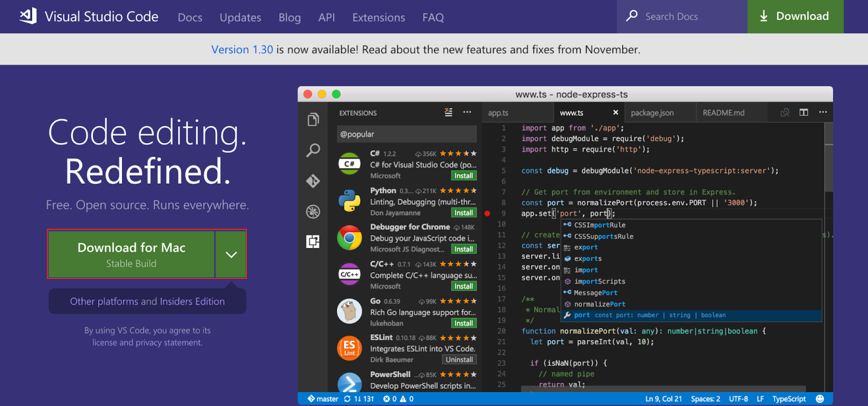Select the importScripts suggestion
Viewport: 868px width, 406px height.
tap(691, 281)
